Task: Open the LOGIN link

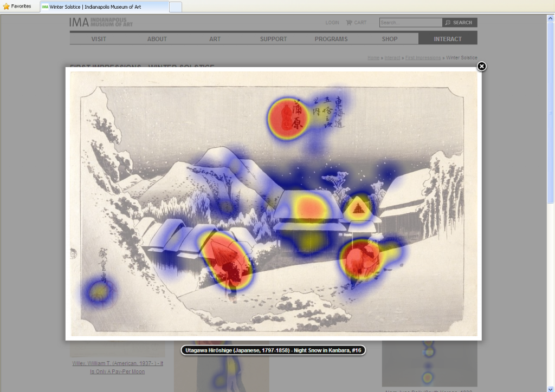Action: (332, 23)
